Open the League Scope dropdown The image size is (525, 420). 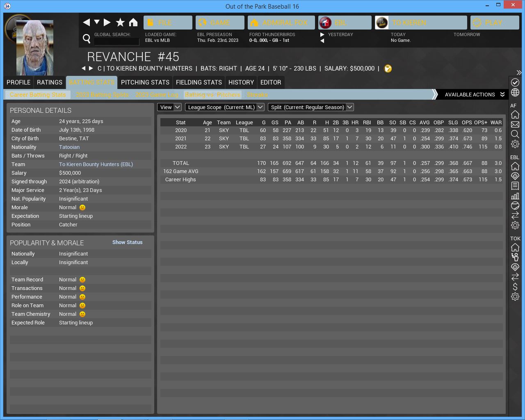pyautogui.click(x=224, y=107)
